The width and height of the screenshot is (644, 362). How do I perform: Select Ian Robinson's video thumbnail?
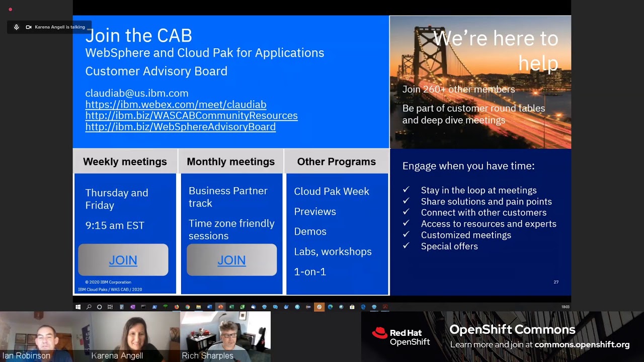click(x=45, y=336)
